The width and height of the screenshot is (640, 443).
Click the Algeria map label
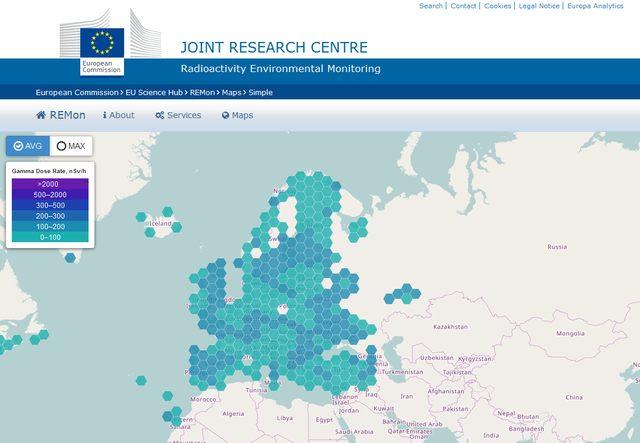[233, 414]
